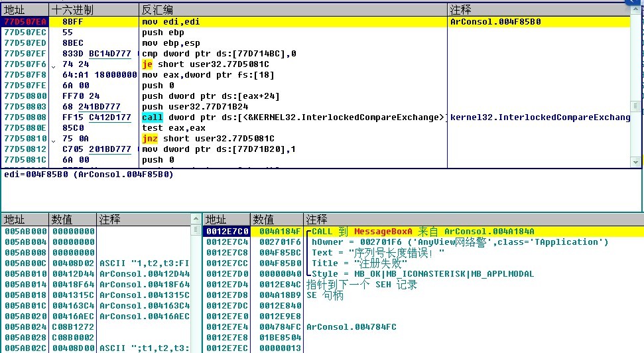Click the dump pane scrollbar thumb
Image resolution: width=644 pixels, height=353 pixels.
coord(196,230)
